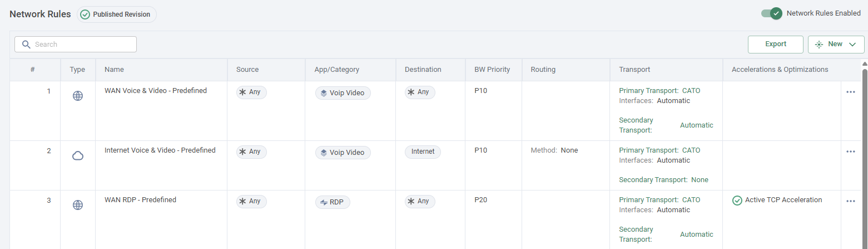Viewport: 868px width, 249px height.
Task: Open the three-dot menu for WAN RDP rule
Action: (x=850, y=201)
